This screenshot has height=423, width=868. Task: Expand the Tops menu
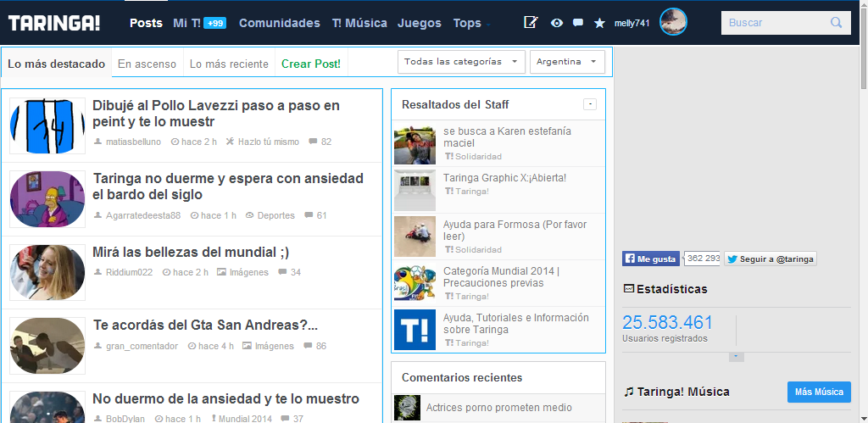click(x=471, y=23)
